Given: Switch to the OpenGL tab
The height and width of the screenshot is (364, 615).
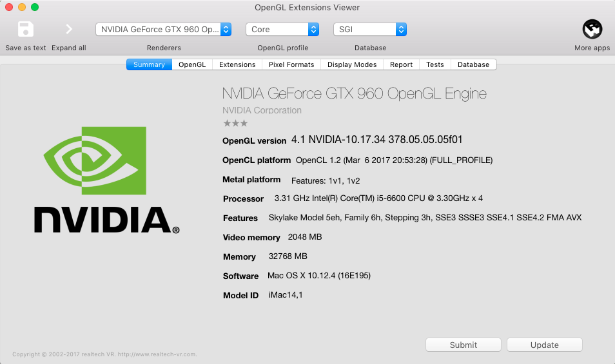Looking at the screenshot, I should pyautogui.click(x=192, y=64).
